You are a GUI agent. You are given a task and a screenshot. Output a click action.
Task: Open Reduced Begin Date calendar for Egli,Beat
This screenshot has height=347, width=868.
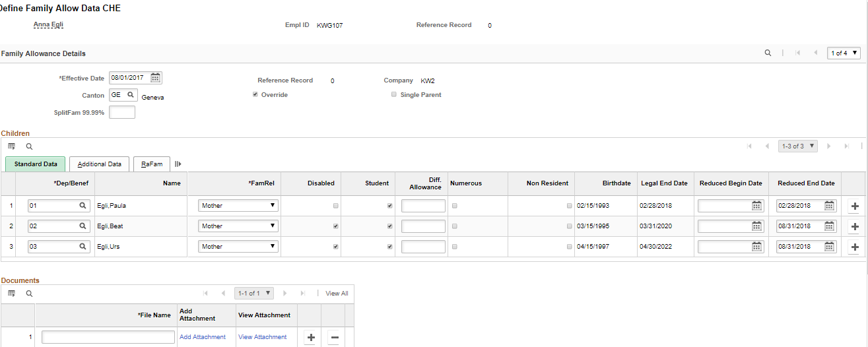756,226
